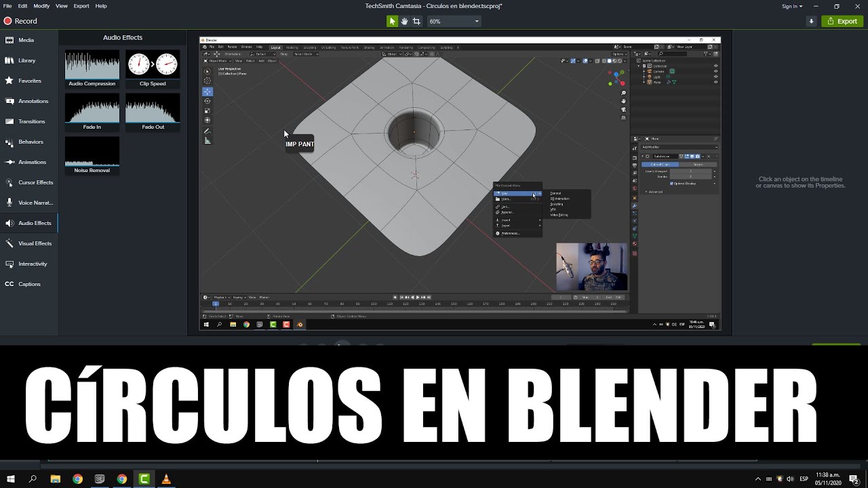This screenshot has width=868, height=488.
Task: Open the Visual Effects tab
Action: click(29, 243)
